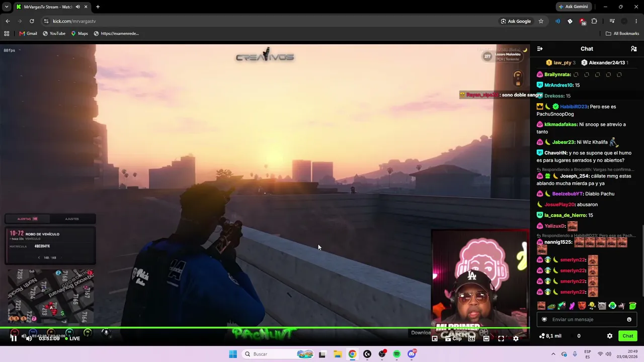The image size is (644, 362).
Task: Click the username Joseph_254 in chat
Action: pos(574,176)
